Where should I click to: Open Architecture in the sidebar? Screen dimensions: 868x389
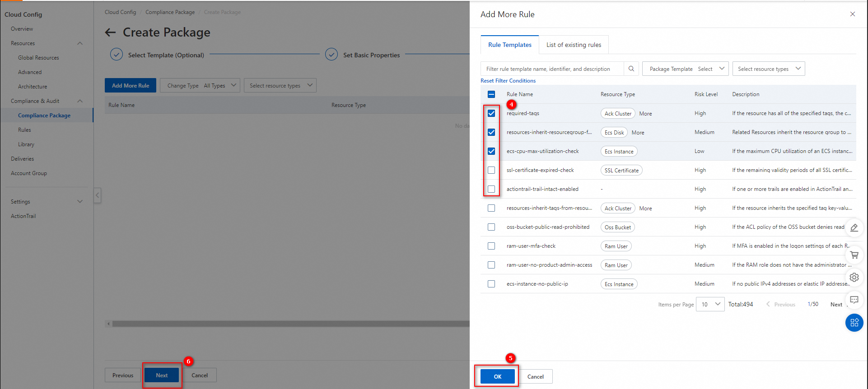pos(33,87)
